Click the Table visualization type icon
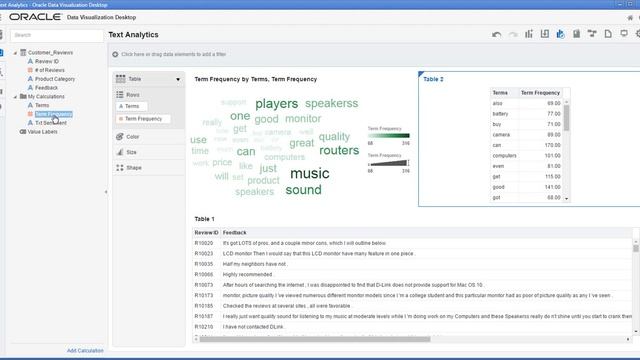 pyautogui.click(x=120, y=79)
